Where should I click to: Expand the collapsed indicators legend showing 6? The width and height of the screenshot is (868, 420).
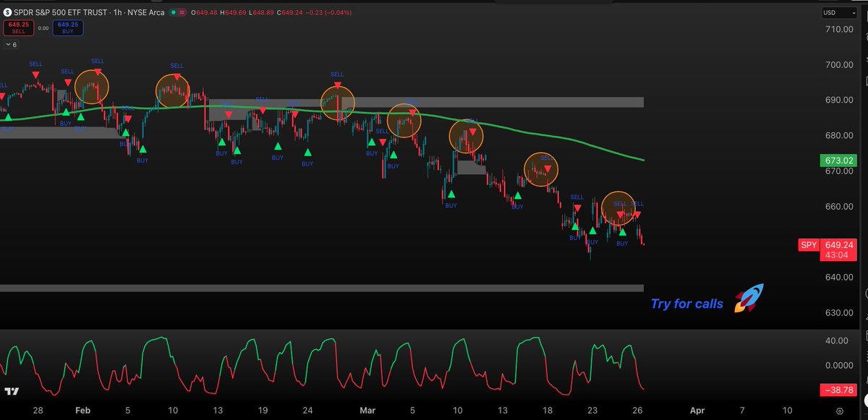click(11, 45)
